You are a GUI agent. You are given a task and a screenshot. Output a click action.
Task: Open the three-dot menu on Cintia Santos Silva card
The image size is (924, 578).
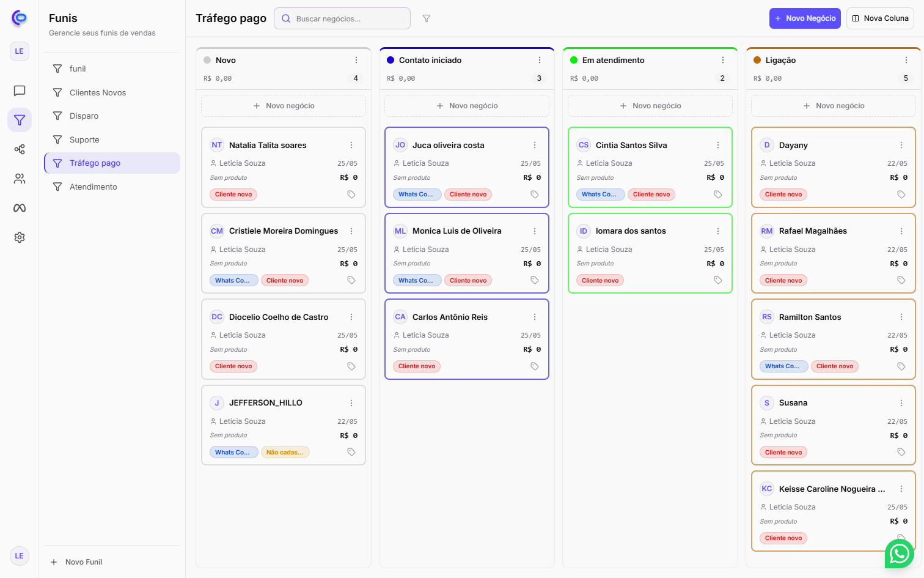[718, 145]
